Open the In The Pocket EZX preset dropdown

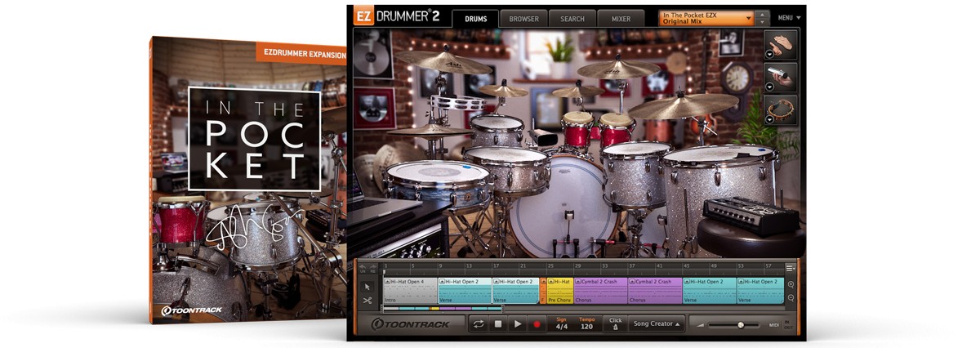point(706,17)
